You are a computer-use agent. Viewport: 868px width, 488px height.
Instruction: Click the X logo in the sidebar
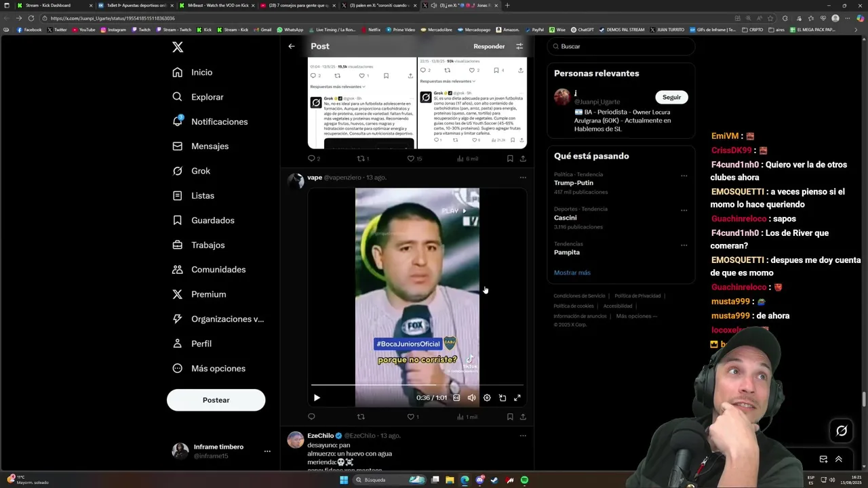(178, 47)
